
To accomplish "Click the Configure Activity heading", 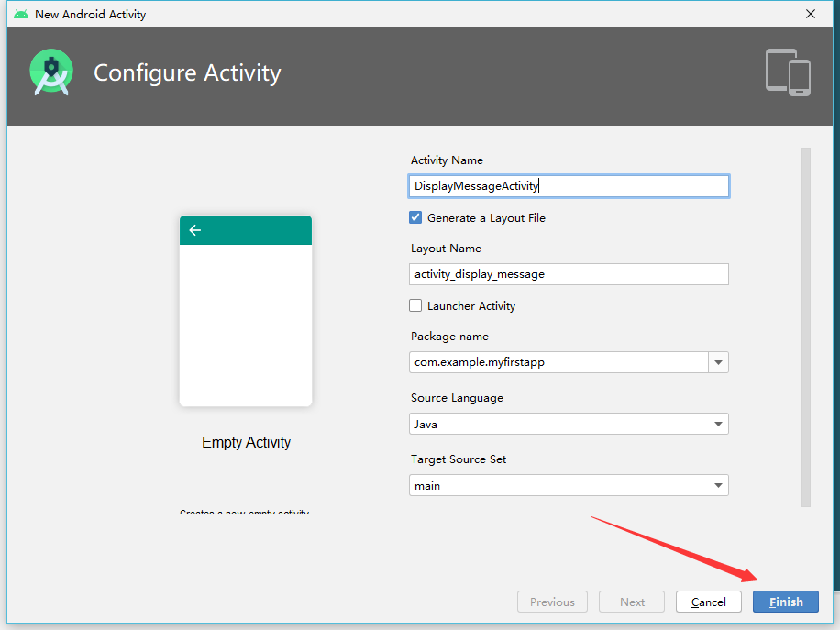I will point(187,73).
